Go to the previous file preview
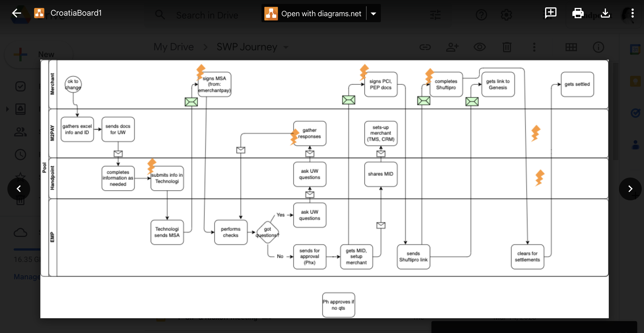 click(x=19, y=189)
